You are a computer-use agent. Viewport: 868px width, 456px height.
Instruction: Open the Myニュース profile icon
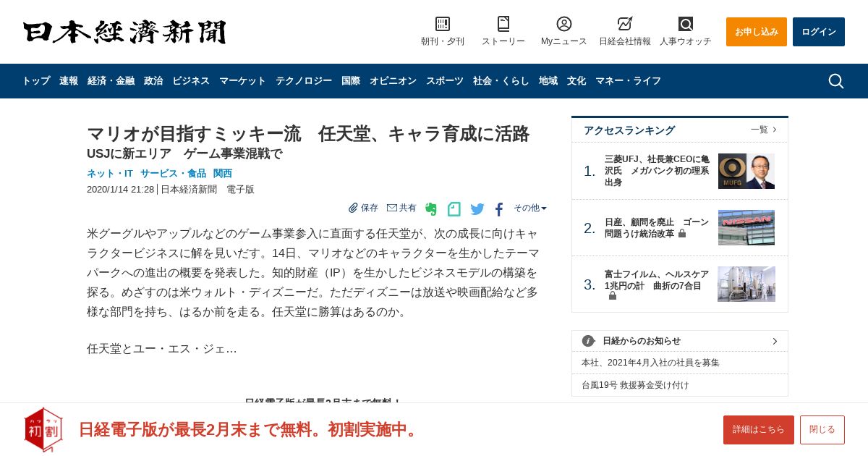click(564, 24)
